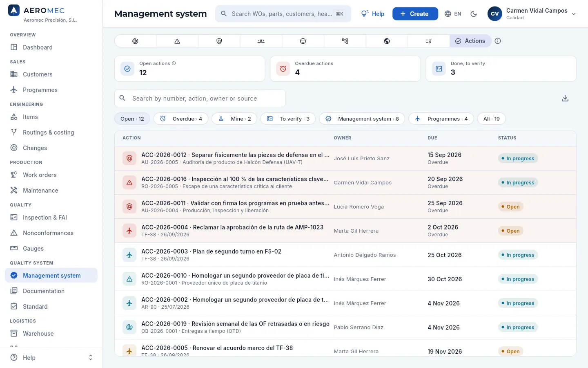Image resolution: width=588 pixels, height=368 pixels.
Task: Open action ACC-2026-0004 row title
Action: [x=232, y=227]
